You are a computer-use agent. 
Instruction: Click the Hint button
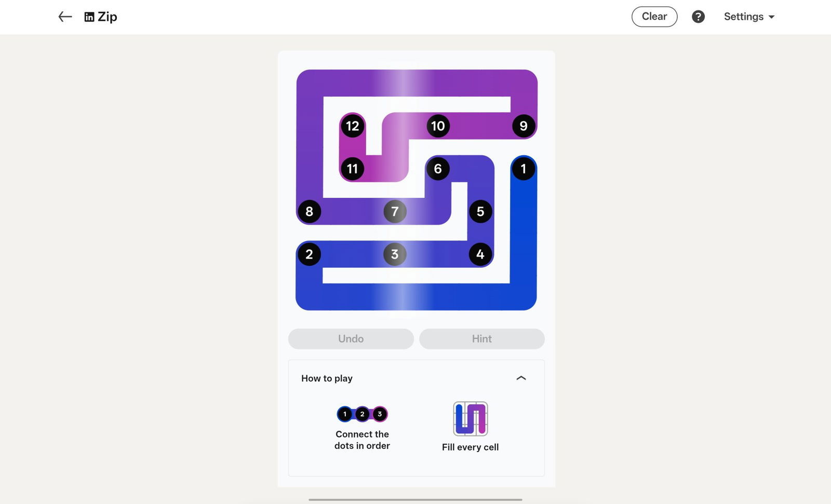tap(481, 339)
